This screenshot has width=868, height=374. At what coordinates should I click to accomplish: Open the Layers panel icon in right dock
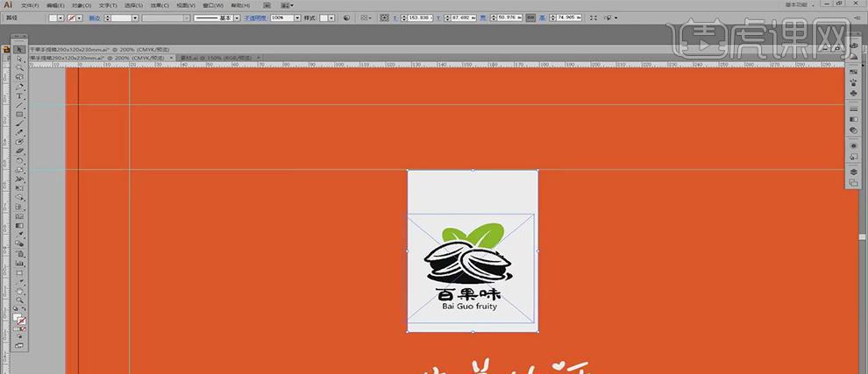click(854, 173)
